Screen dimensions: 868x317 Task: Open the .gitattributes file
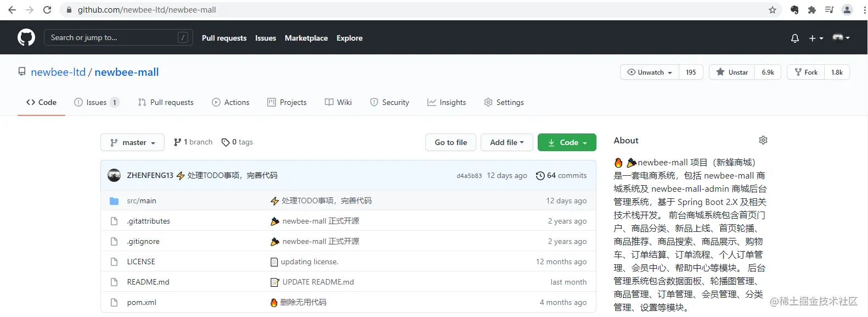pos(148,221)
